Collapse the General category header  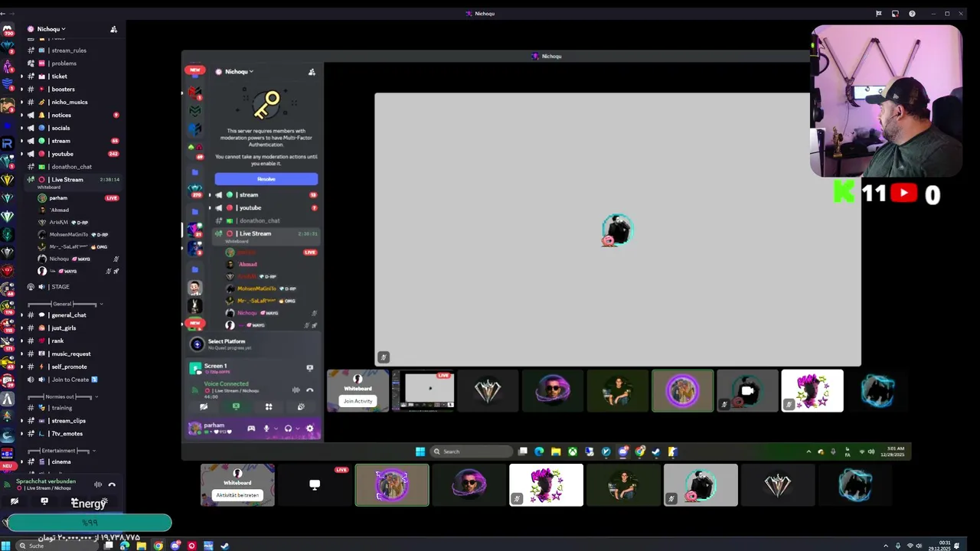66,304
